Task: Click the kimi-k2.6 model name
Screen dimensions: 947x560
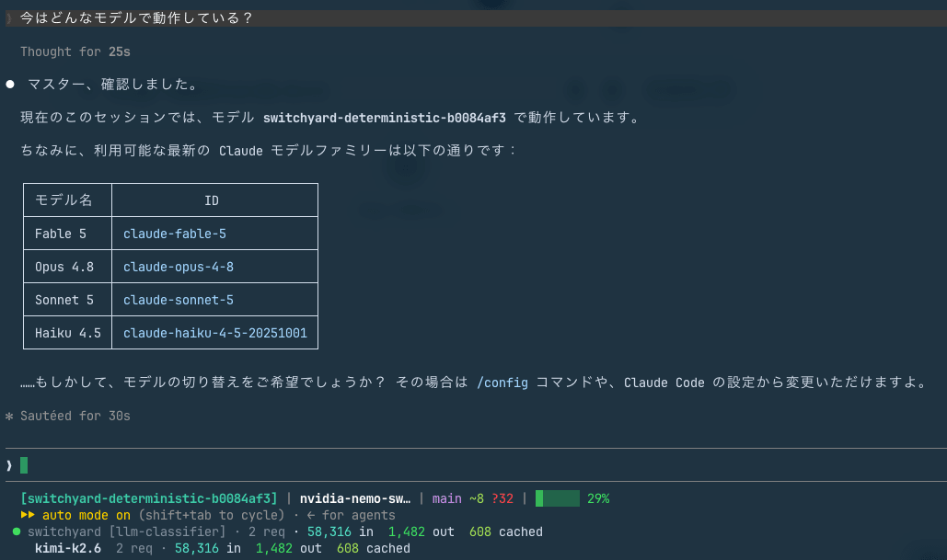Action: [68, 549]
